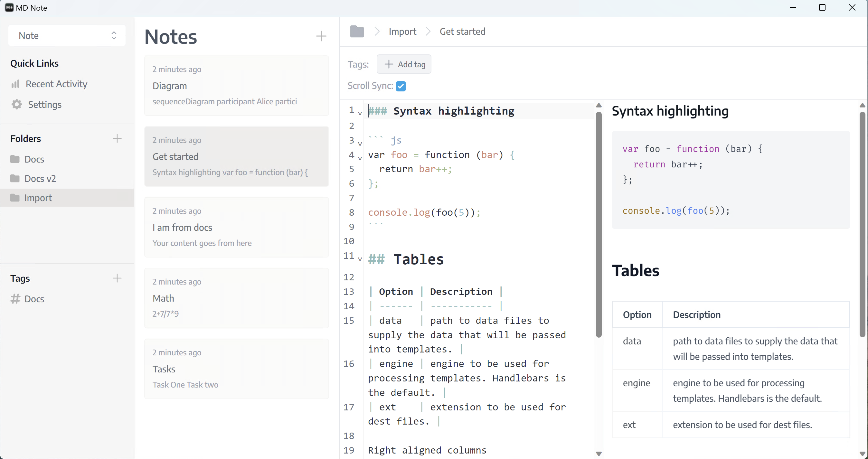The height and width of the screenshot is (459, 868).
Task: Click Get started in the breadcrumb
Action: click(462, 31)
